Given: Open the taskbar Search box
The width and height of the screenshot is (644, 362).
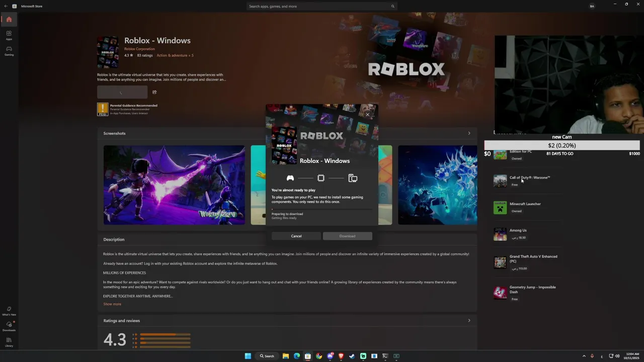Looking at the screenshot, I should coord(267,356).
